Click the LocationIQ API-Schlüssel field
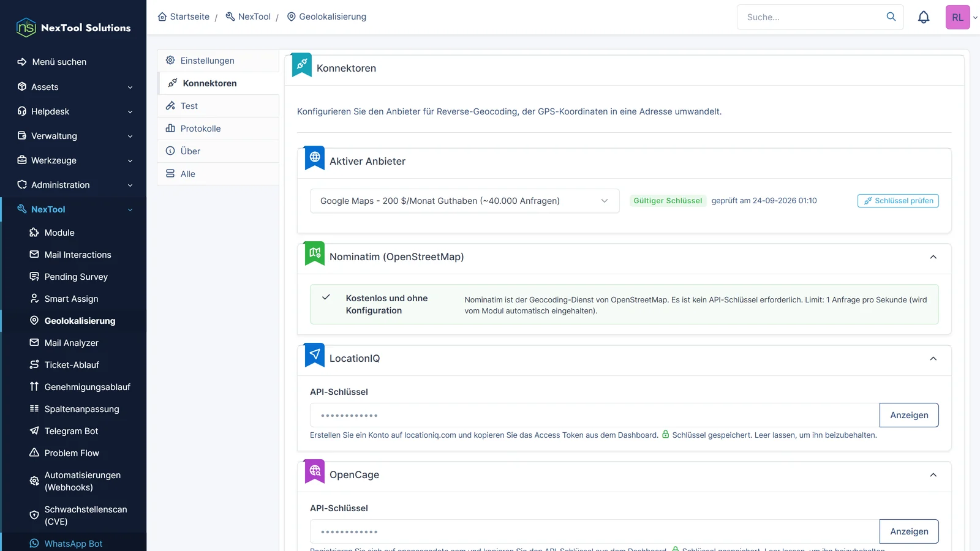Screen dimensions: 980x551 pos(595,415)
